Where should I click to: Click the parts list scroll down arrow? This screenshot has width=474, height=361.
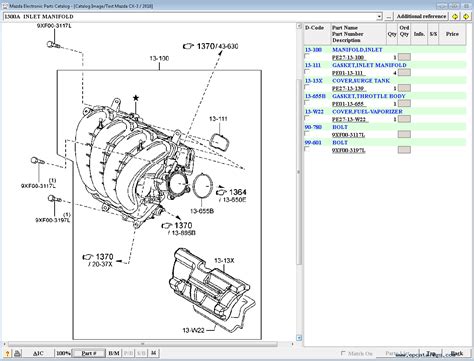tap(299, 338)
